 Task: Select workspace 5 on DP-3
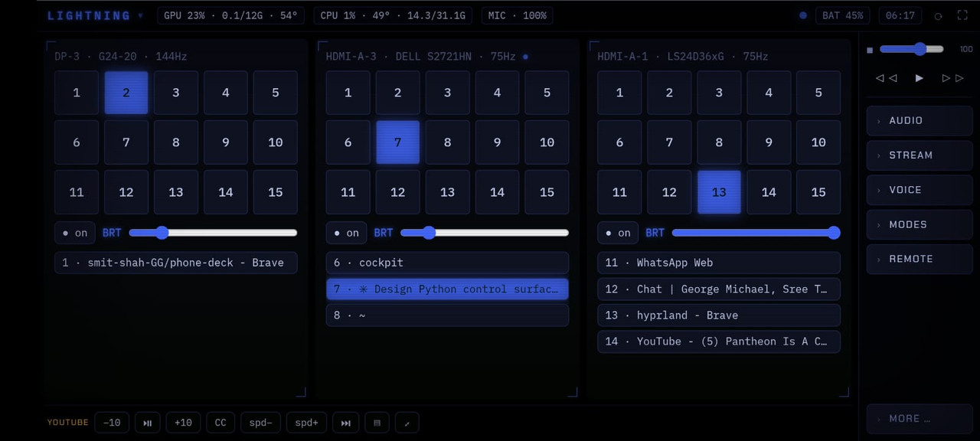(276, 93)
